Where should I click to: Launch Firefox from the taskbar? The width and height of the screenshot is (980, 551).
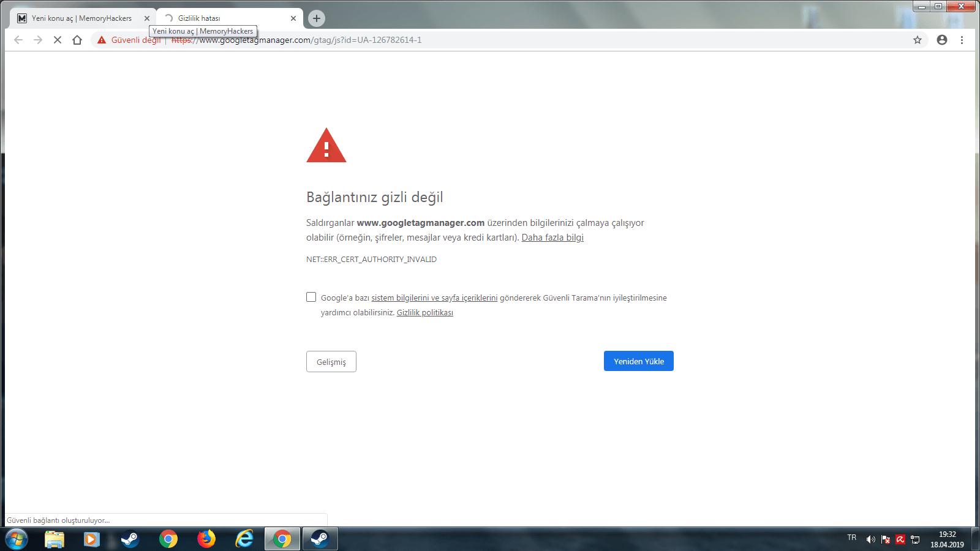[x=206, y=539]
